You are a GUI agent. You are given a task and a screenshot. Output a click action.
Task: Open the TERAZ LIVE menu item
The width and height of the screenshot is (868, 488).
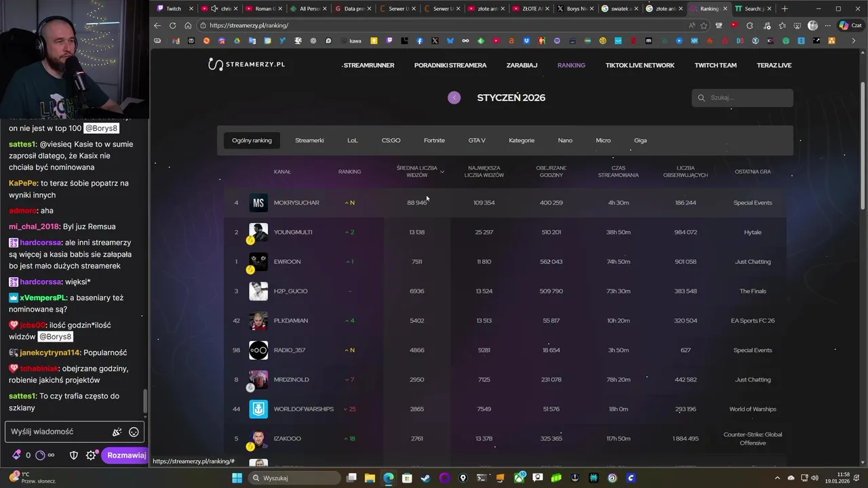tap(774, 65)
